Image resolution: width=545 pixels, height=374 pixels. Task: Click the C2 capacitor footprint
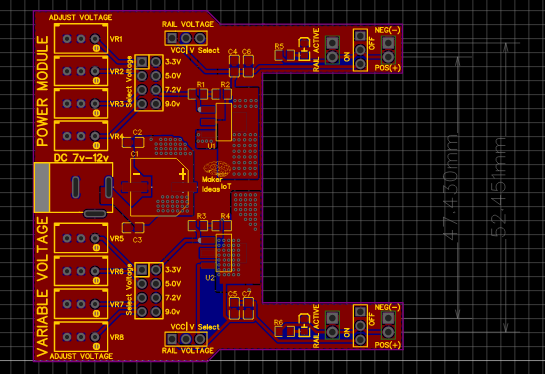(133, 142)
